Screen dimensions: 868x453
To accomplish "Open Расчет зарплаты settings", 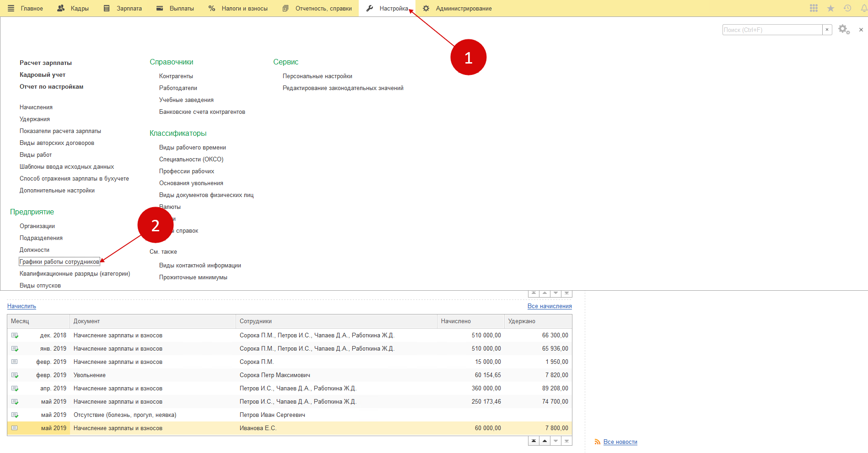I will point(46,63).
